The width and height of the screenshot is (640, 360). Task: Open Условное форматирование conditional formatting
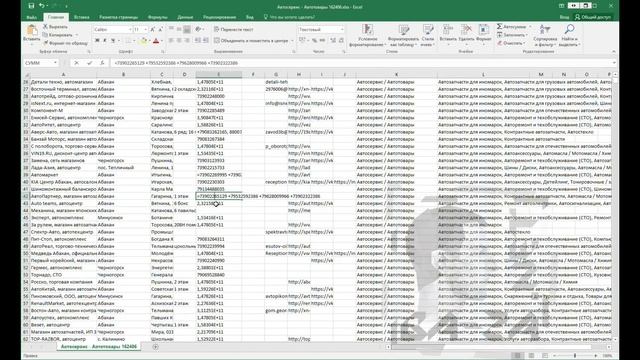click(367, 36)
